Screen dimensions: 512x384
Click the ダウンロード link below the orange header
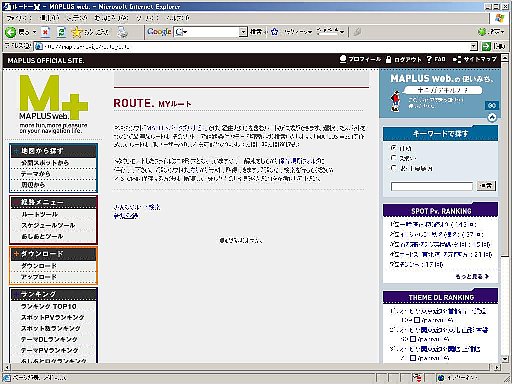click(x=39, y=266)
